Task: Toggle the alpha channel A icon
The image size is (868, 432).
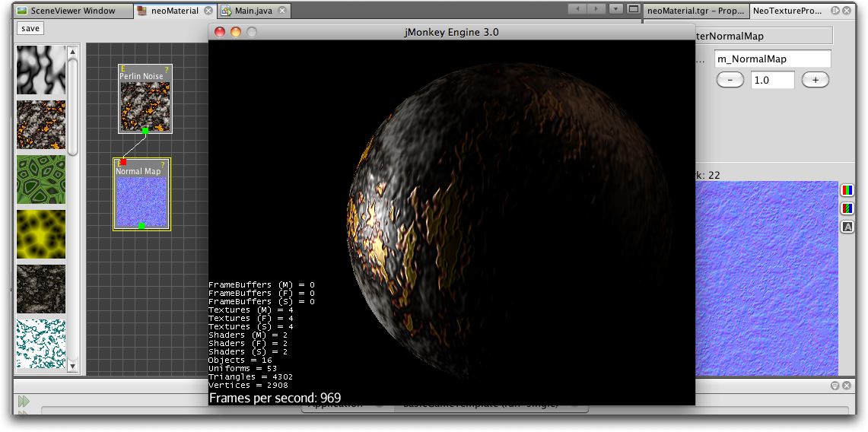Action: (847, 227)
